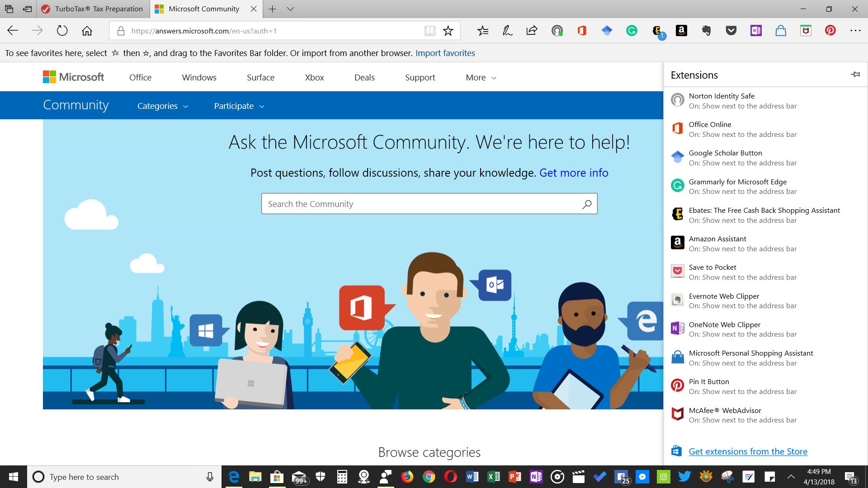Open the Edge Settings and more menu
This screenshot has width=868, height=488.
click(855, 31)
